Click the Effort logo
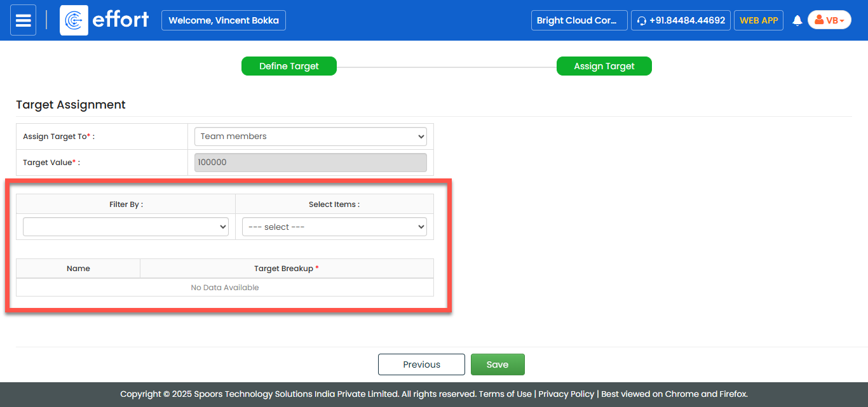The width and height of the screenshot is (868, 407). 105,20
